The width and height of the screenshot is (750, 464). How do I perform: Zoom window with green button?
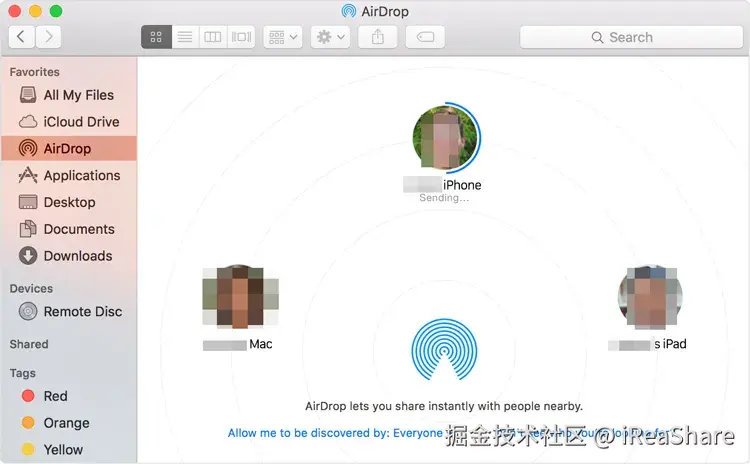[56, 11]
